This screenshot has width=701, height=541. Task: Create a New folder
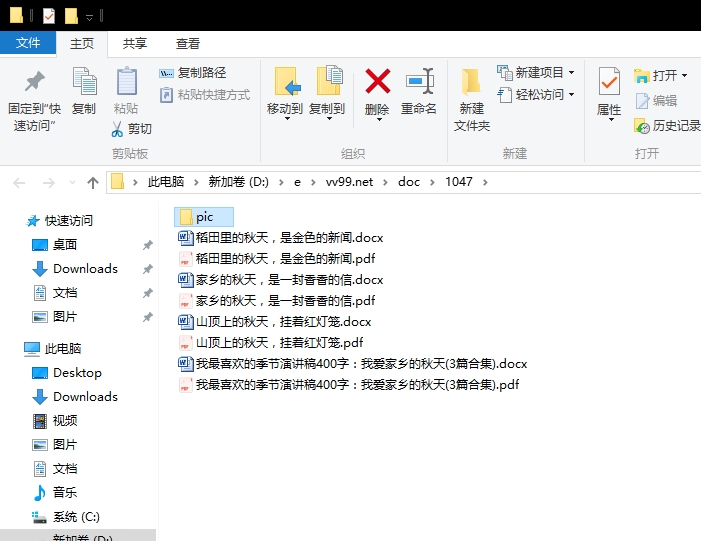472,100
